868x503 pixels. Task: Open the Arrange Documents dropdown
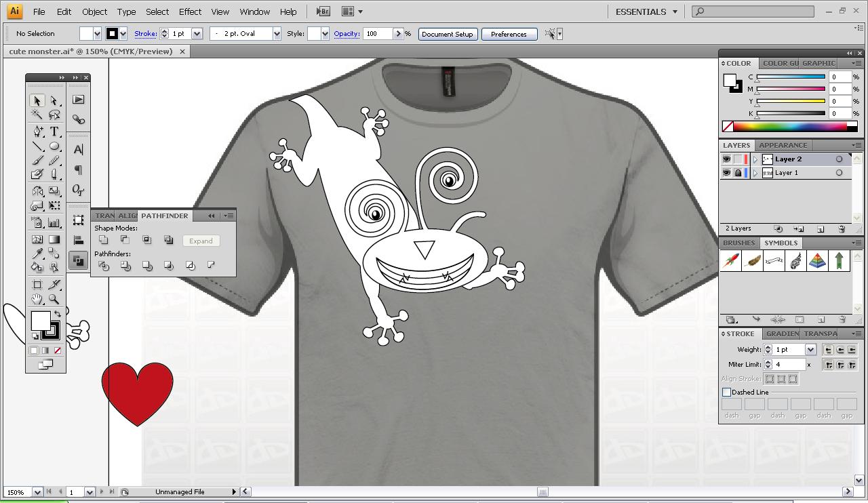click(x=352, y=12)
